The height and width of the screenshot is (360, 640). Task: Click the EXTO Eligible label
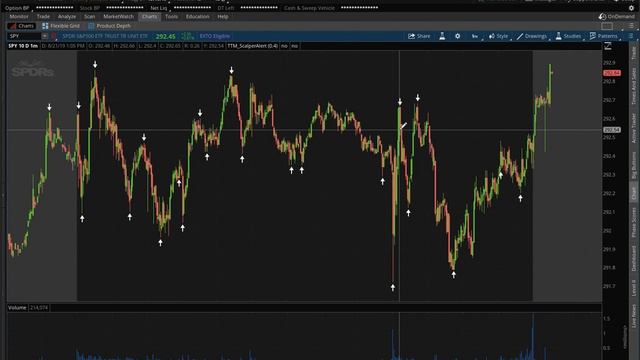pos(215,36)
